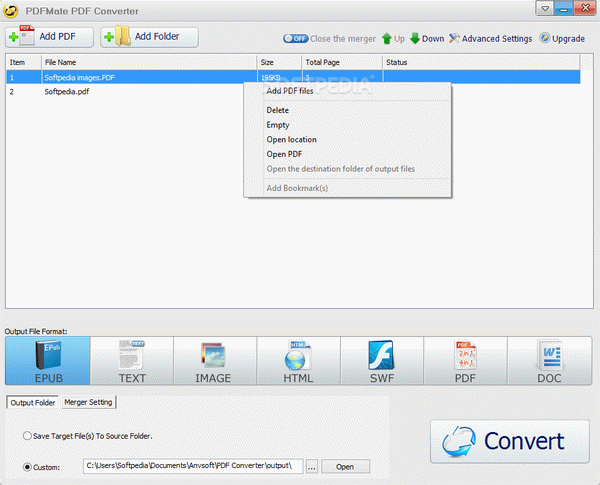The height and width of the screenshot is (485, 600).
Task: Click the PDFMate logo in title bar
Action: pos(11,11)
